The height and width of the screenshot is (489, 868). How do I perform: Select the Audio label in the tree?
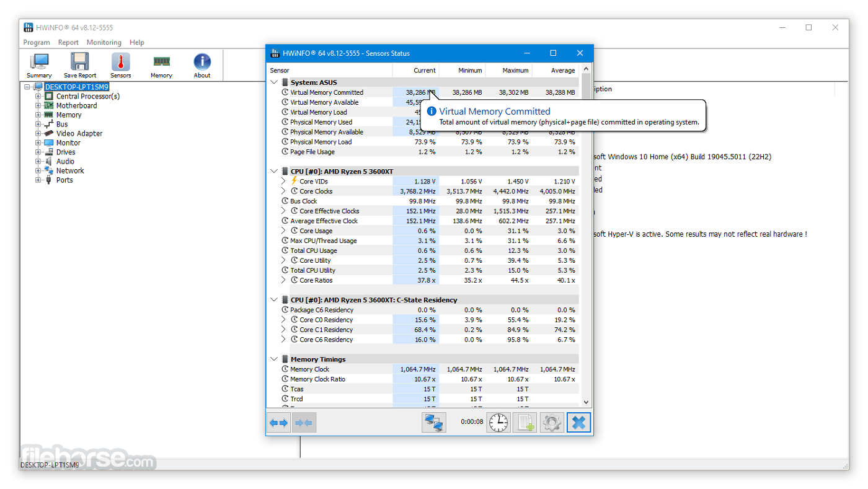coord(65,162)
